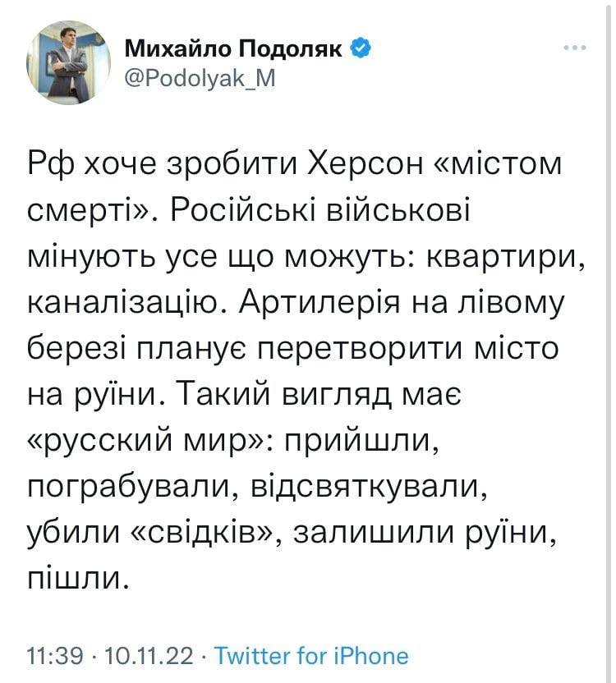The height and width of the screenshot is (683, 616).
Task: Open the three-dot more options menu
Action: pyautogui.click(x=574, y=48)
